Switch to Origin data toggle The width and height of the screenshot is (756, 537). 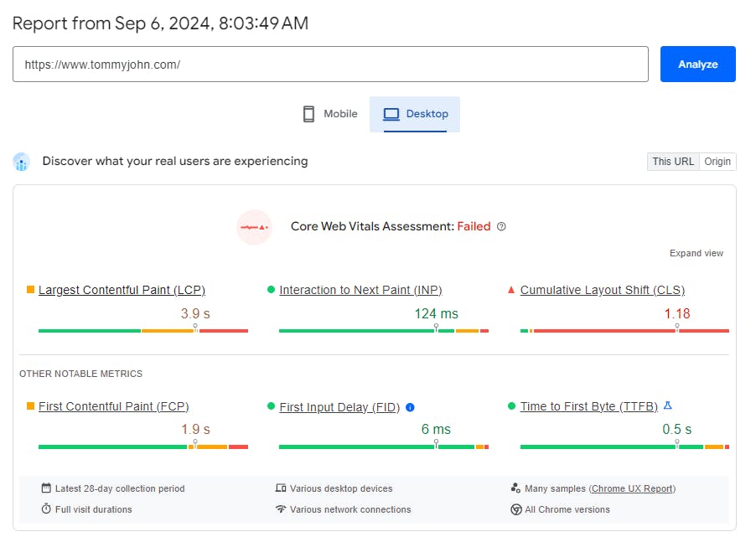click(x=717, y=162)
